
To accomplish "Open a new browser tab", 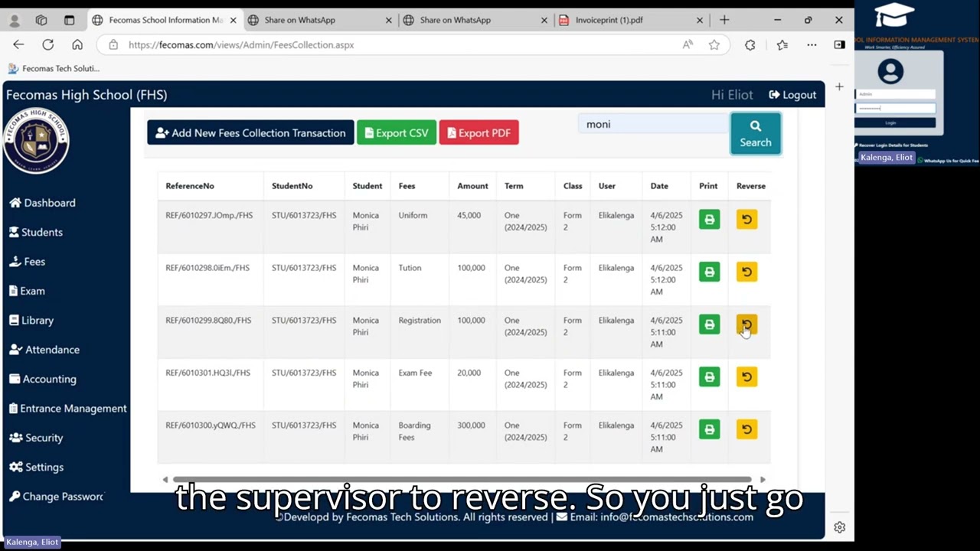I will (724, 20).
